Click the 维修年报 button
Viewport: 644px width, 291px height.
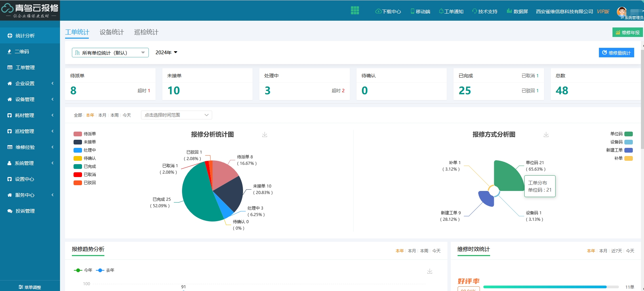coord(627,33)
